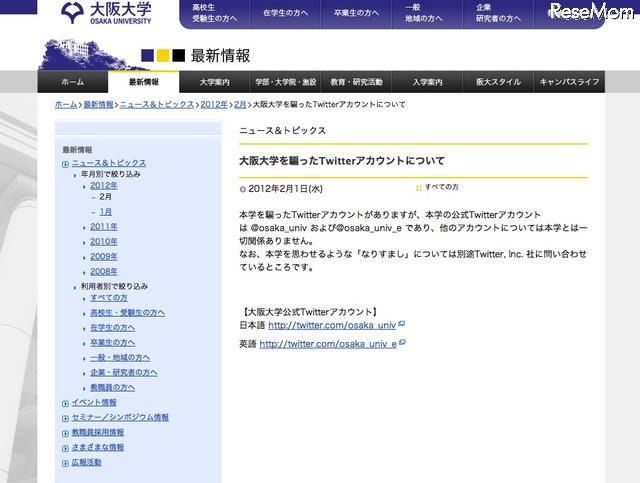Image resolution: width=640 pixels, height=483 pixels.
Task: Open 広報活動 sidebar link
Action: coord(87,463)
